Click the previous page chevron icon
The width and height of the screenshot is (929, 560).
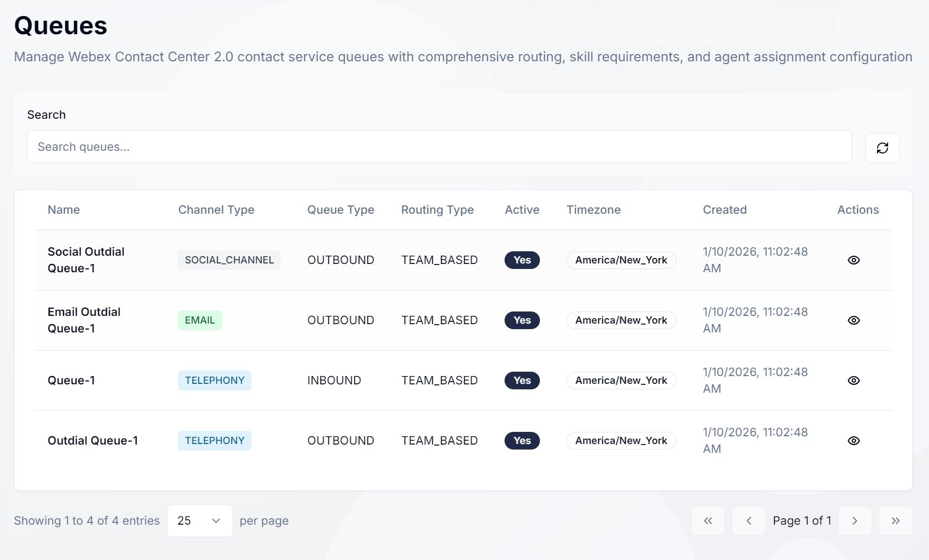click(749, 520)
